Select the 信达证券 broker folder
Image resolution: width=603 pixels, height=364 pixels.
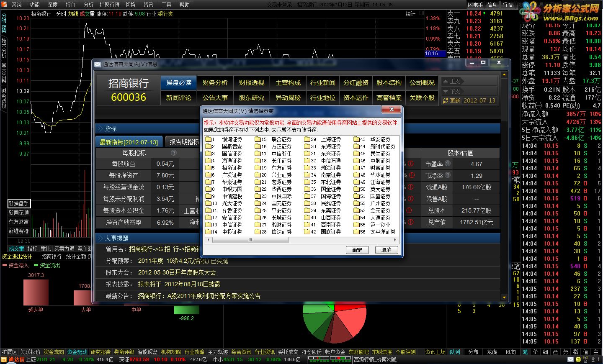[273, 232]
